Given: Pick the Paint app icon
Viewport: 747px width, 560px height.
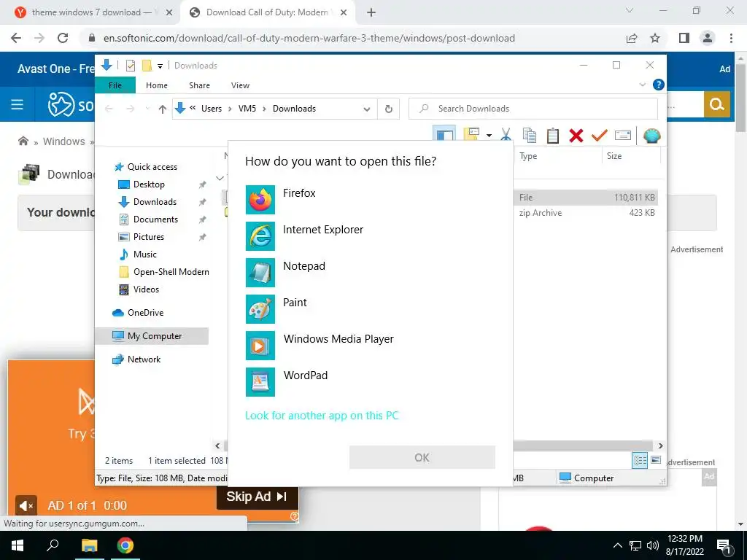Looking at the screenshot, I should click(x=260, y=309).
